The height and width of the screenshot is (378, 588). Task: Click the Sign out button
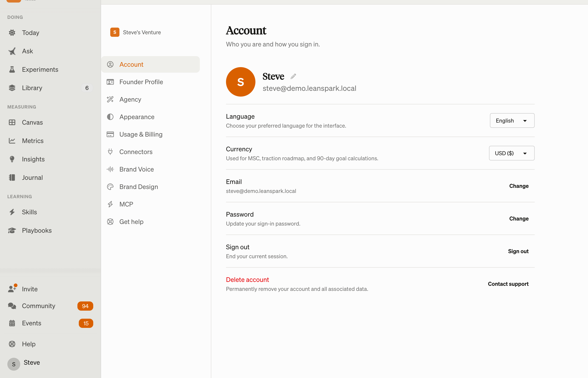[x=518, y=251]
